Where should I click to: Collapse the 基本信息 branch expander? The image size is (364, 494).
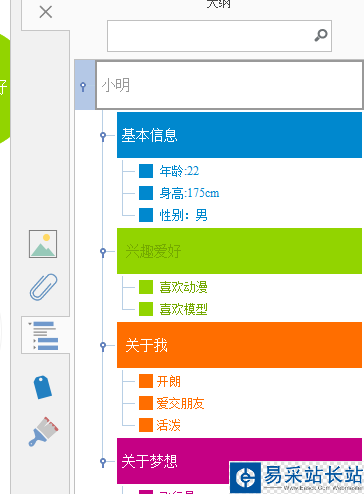point(103,136)
